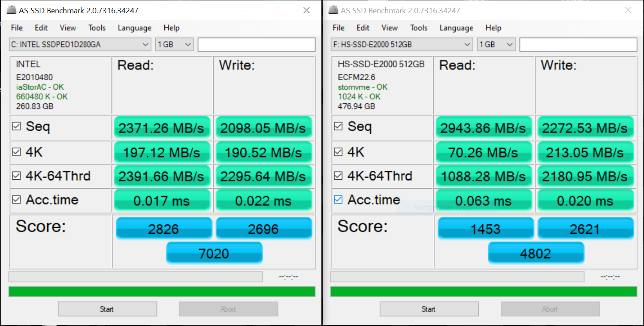Click total score 4802
This screenshot has width=644, height=326.
point(536,253)
